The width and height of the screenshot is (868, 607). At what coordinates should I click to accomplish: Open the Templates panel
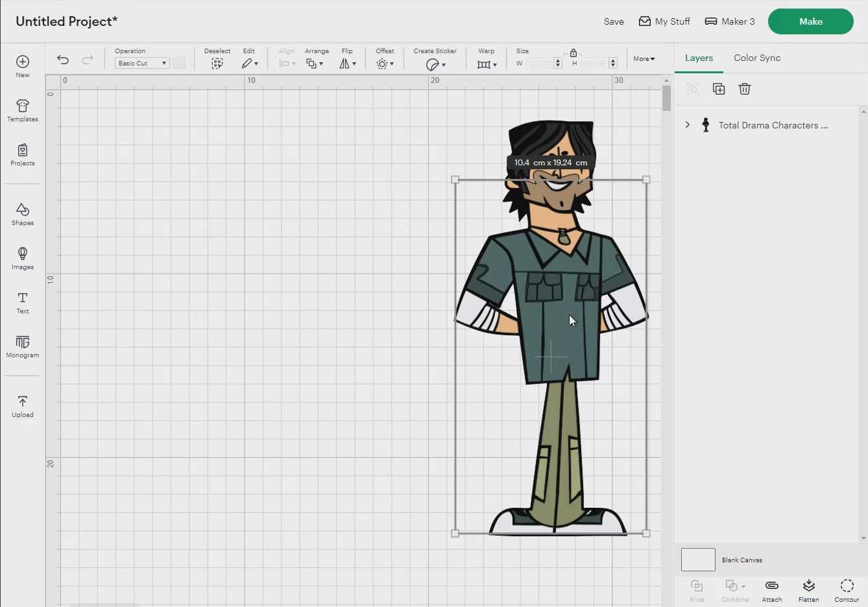23,111
